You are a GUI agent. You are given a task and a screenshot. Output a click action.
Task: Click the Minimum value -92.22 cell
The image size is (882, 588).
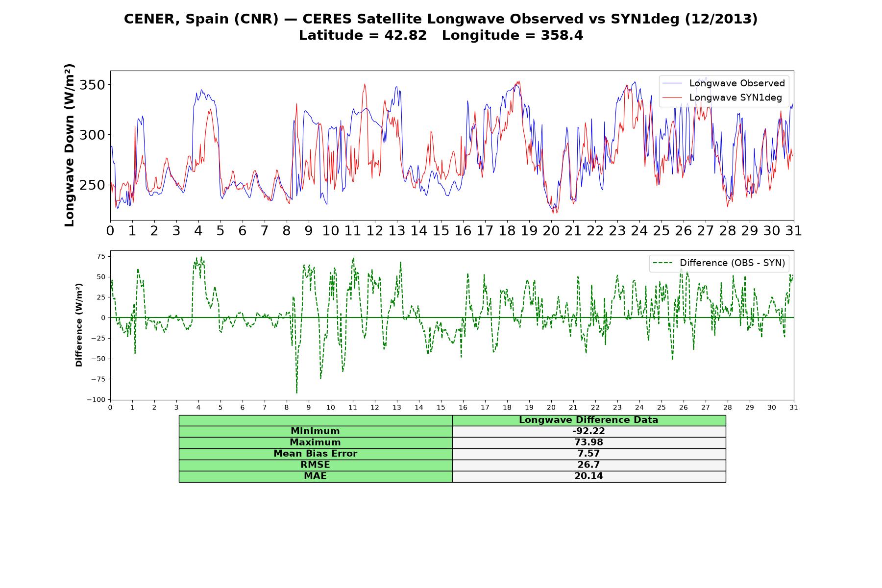pyautogui.click(x=589, y=431)
